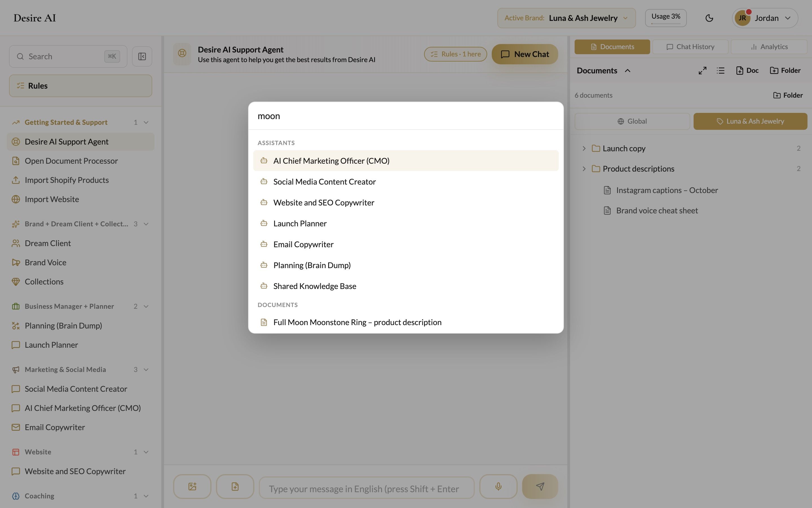Open Rules · 1 here pill
This screenshot has height=508, width=812.
click(x=455, y=54)
